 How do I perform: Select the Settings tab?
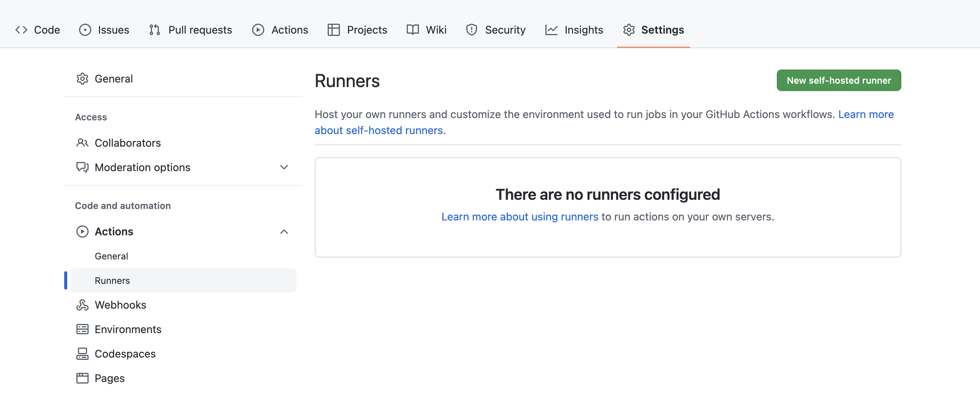(653, 30)
